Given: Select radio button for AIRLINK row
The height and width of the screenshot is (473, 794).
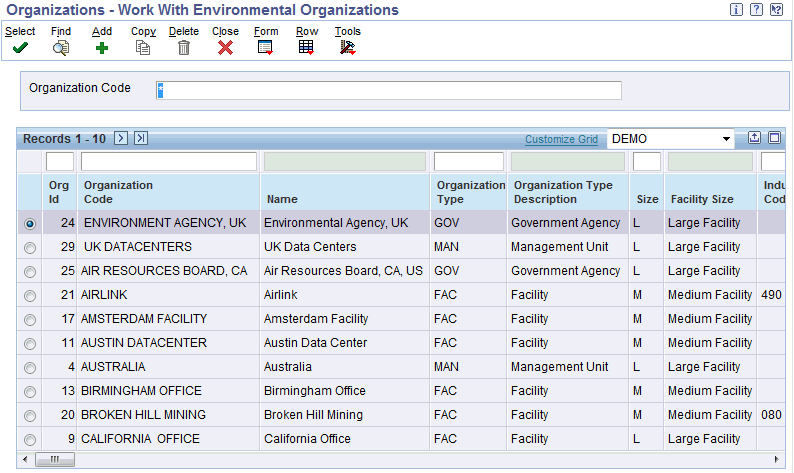Looking at the screenshot, I should coord(30,296).
